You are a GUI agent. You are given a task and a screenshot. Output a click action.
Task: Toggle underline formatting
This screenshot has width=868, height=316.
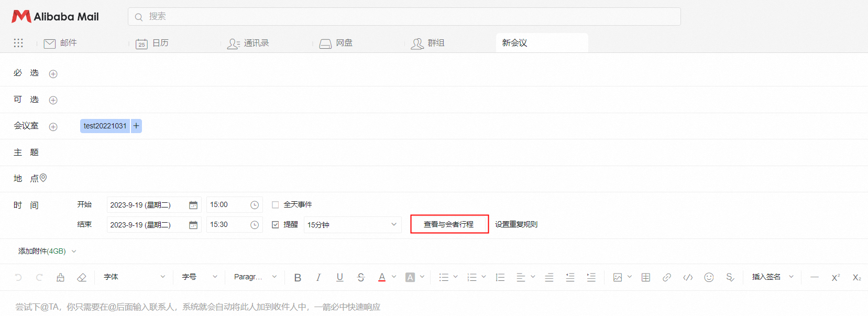(x=340, y=277)
